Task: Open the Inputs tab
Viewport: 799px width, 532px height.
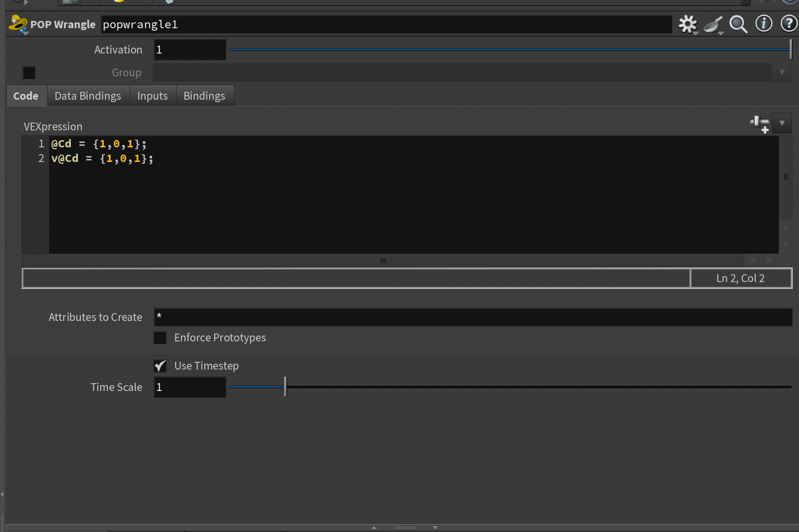Action: click(152, 96)
